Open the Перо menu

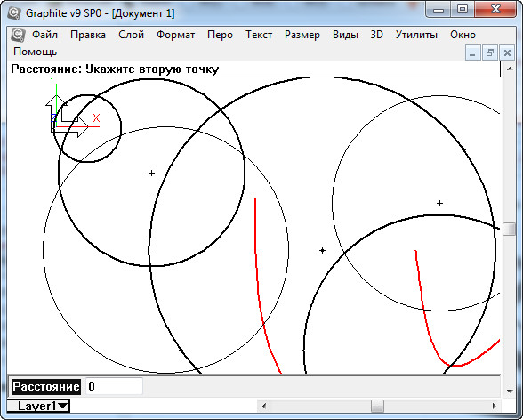tap(221, 35)
